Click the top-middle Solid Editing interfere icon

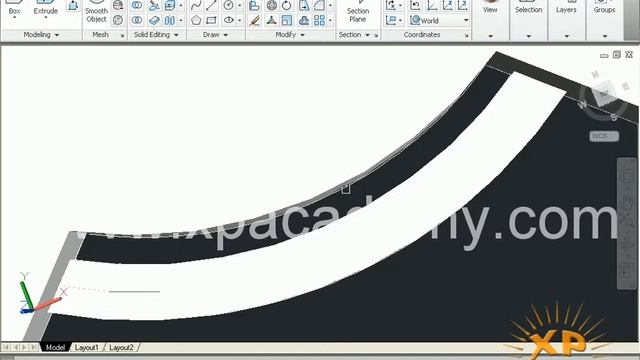click(154, 5)
